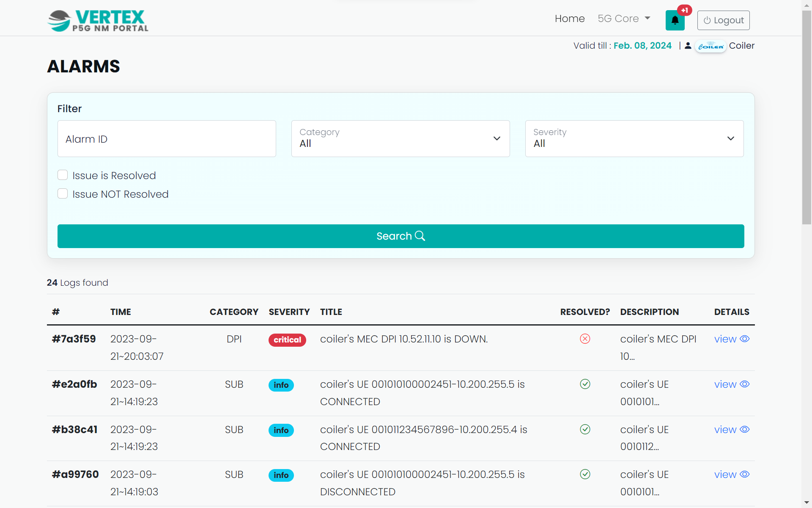Open the Severity filter dropdown
Viewport: 812px width, 508px height.
click(x=634, y=138)
